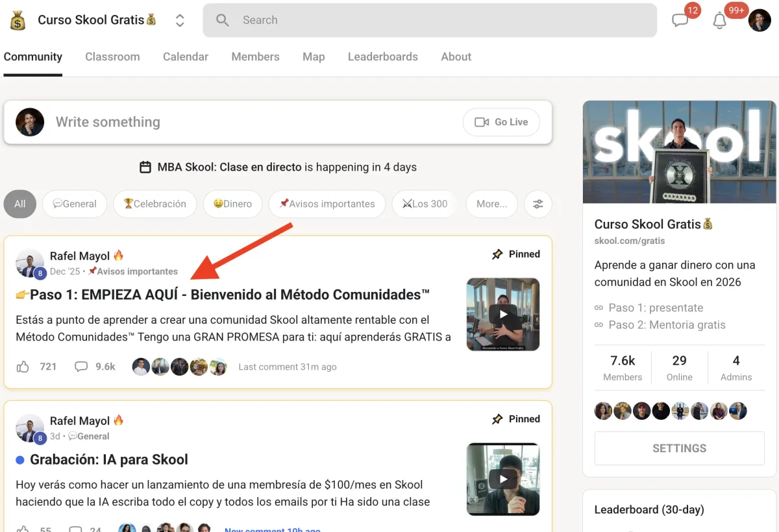The height and width of the screenshot is (532, 779).
Task: Click Avisos importantes tag on Paso 1 post
Action: [x=133, y=271]
